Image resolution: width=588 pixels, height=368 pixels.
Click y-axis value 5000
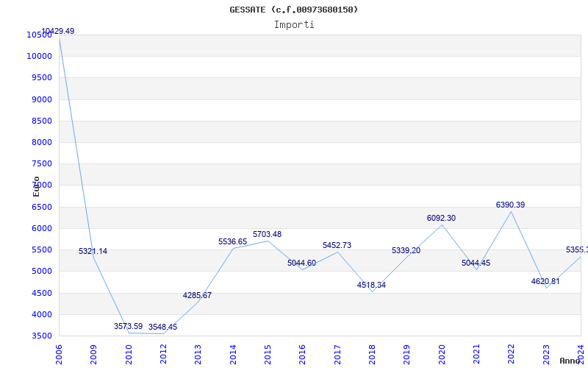[42, 271]
